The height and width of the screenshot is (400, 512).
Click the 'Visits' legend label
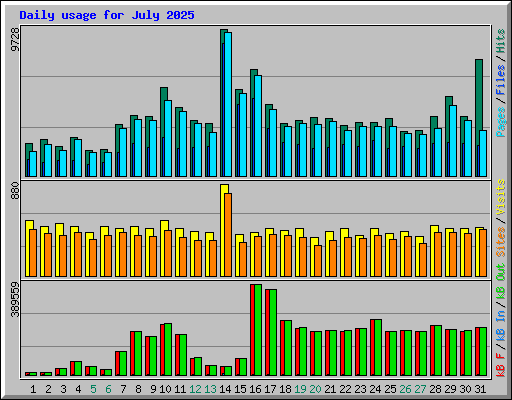point(501,197)
